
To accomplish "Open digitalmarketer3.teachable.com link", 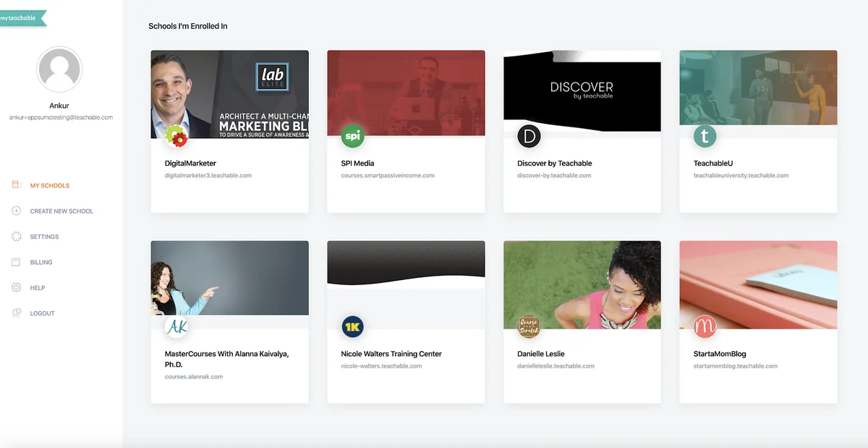I will pos(208,176).
